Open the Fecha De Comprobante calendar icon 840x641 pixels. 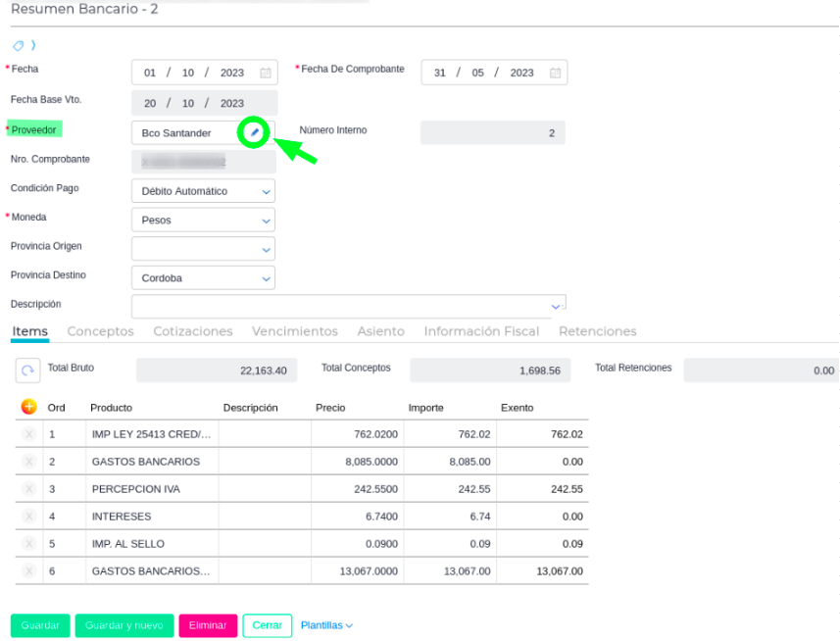click(555, 74)
